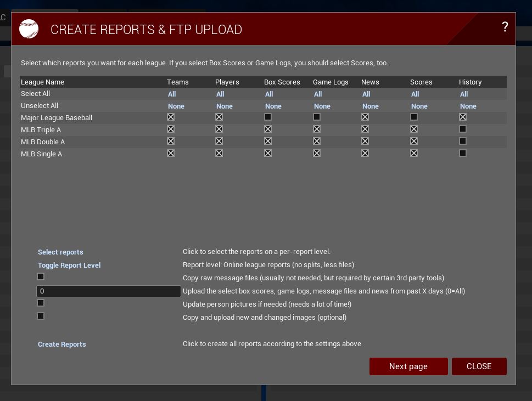Select All in the Teams column
This screenshot has width=532, height=401.
[x=172, y=94]
